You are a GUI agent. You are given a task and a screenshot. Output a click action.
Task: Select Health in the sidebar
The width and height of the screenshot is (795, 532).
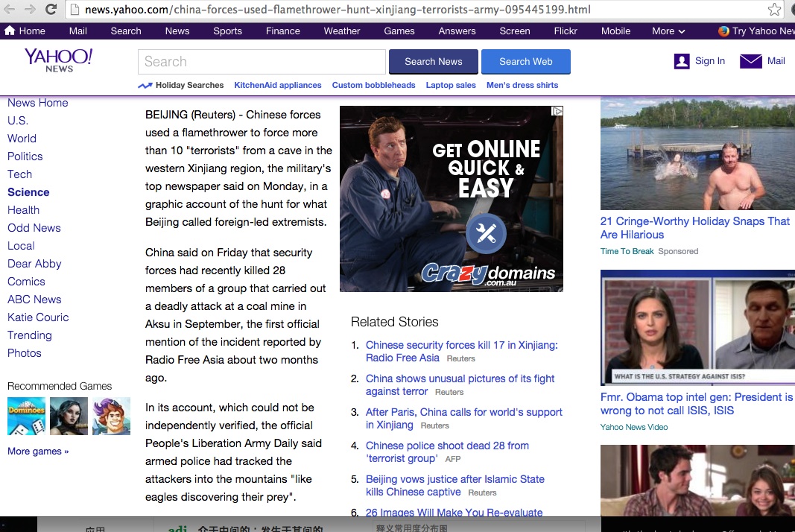coord(23,210)
